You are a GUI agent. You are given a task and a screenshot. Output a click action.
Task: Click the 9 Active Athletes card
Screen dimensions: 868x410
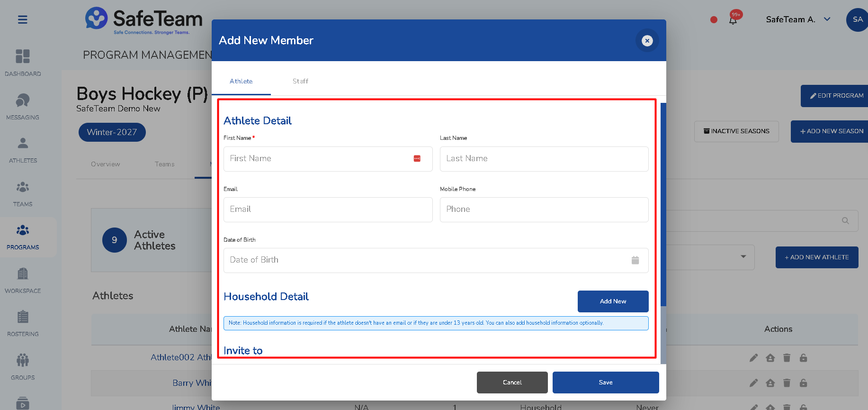pos(151,240)
